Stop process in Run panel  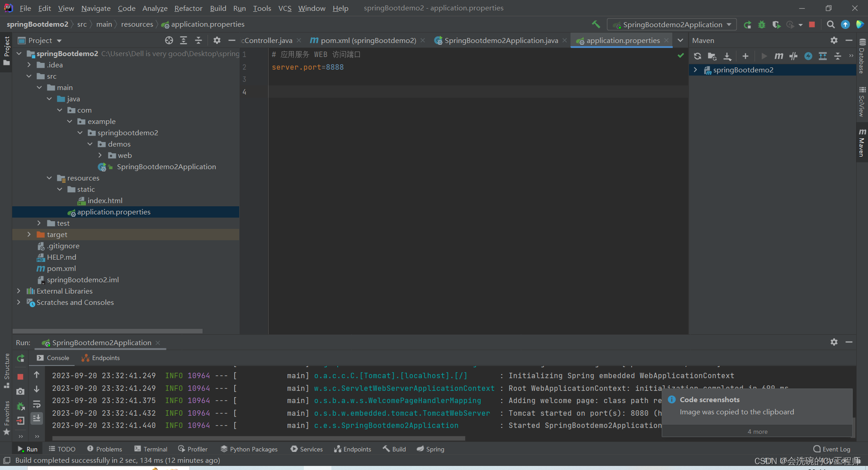[20, 376]
